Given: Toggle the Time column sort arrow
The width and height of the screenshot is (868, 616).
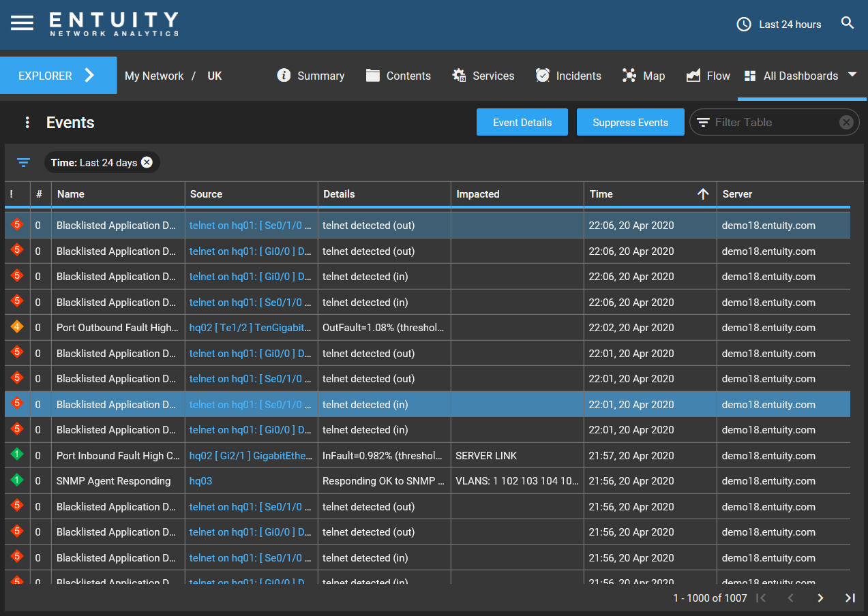Looking at the screenshot, I should (703, 194).
